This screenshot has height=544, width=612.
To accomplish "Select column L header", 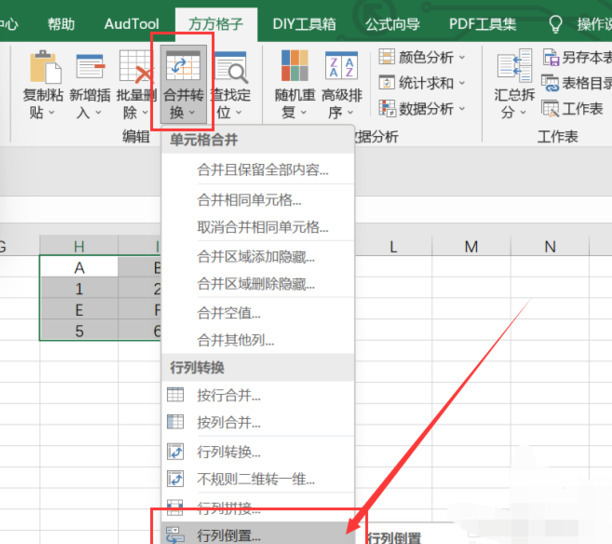I will click(x=393, y=246).
